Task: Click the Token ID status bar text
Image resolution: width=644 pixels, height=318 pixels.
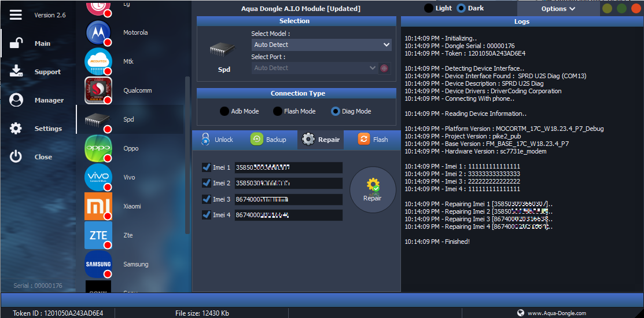Action: coord(58,313)
